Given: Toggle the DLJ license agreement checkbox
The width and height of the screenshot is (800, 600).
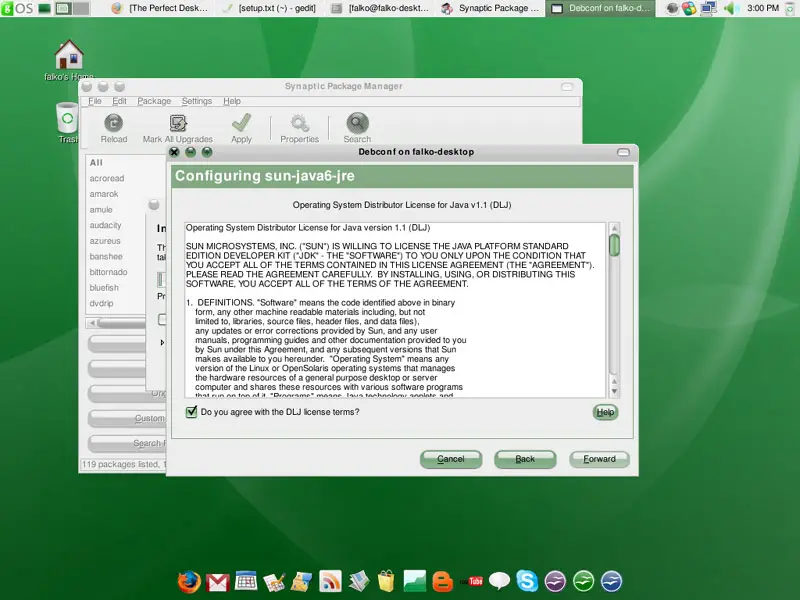Looking at the screenshot, I should [191, 412].
